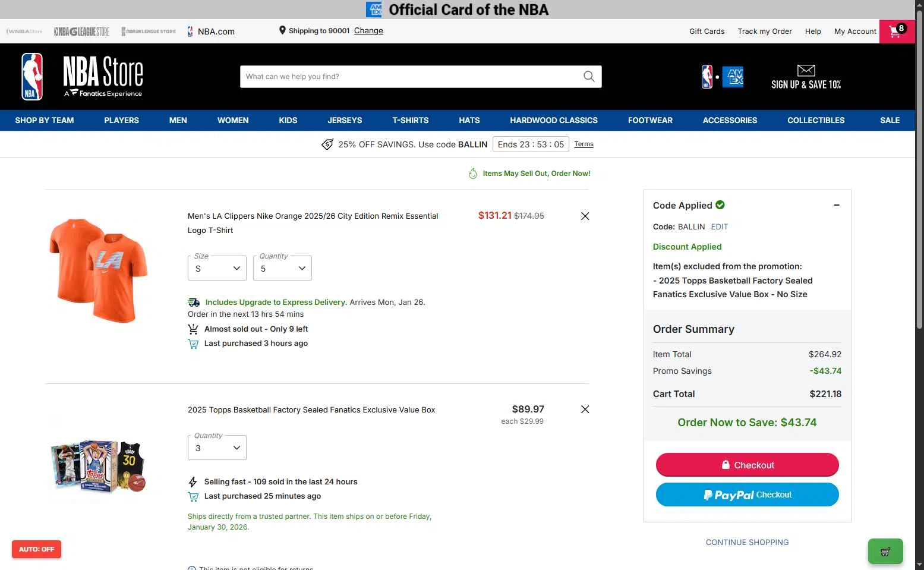Open the Quantity dropdown showing 5
924x570 pixels.
[282, 268]
